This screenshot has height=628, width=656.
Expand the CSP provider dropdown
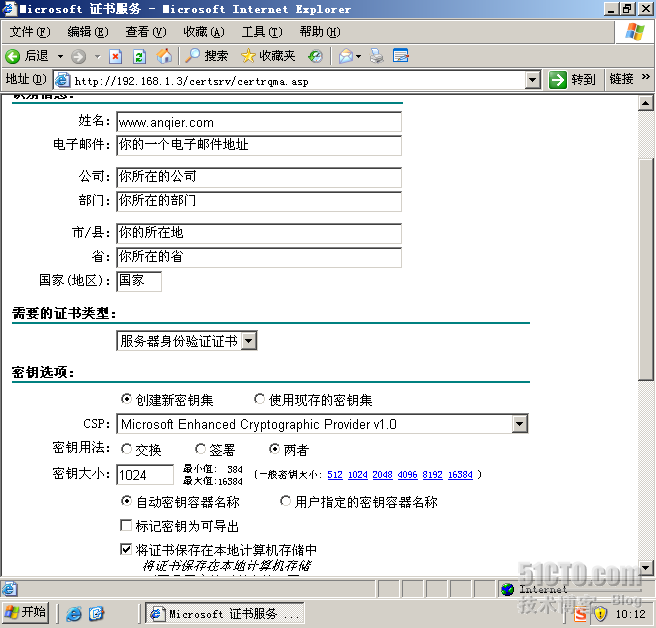519,424
